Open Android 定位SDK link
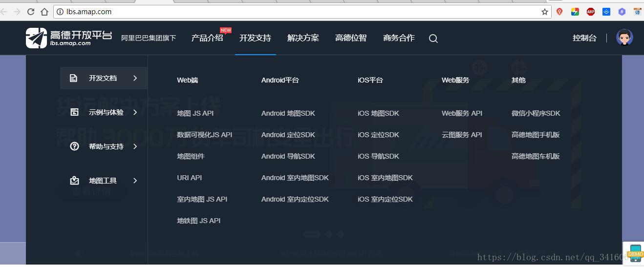This screenshot has width=644, height=267. (x=288, y=135)
